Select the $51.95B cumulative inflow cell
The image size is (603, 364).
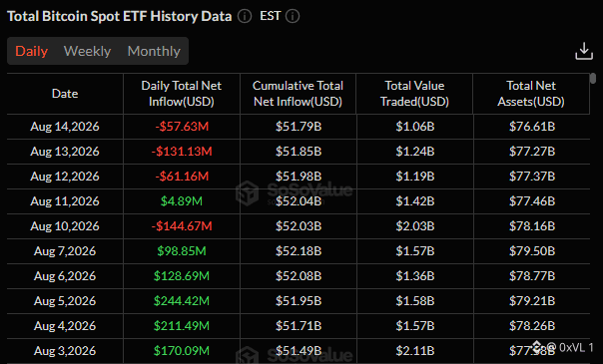(299, 301)
